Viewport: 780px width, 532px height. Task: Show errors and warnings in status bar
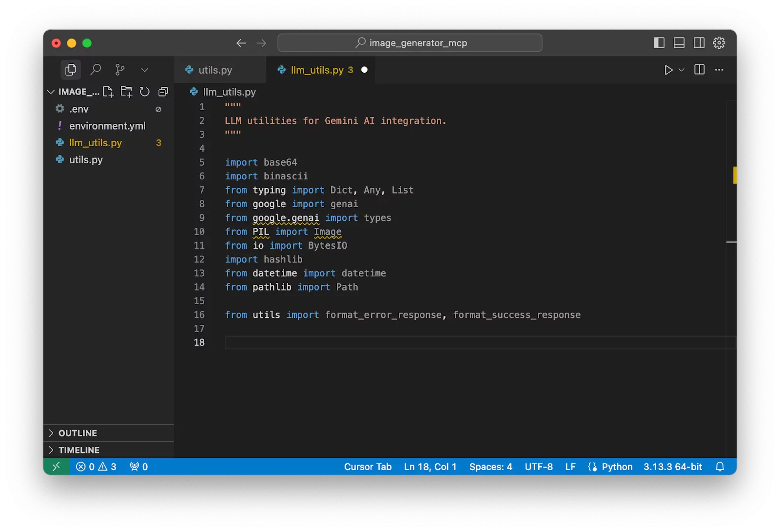coord(96,467)
